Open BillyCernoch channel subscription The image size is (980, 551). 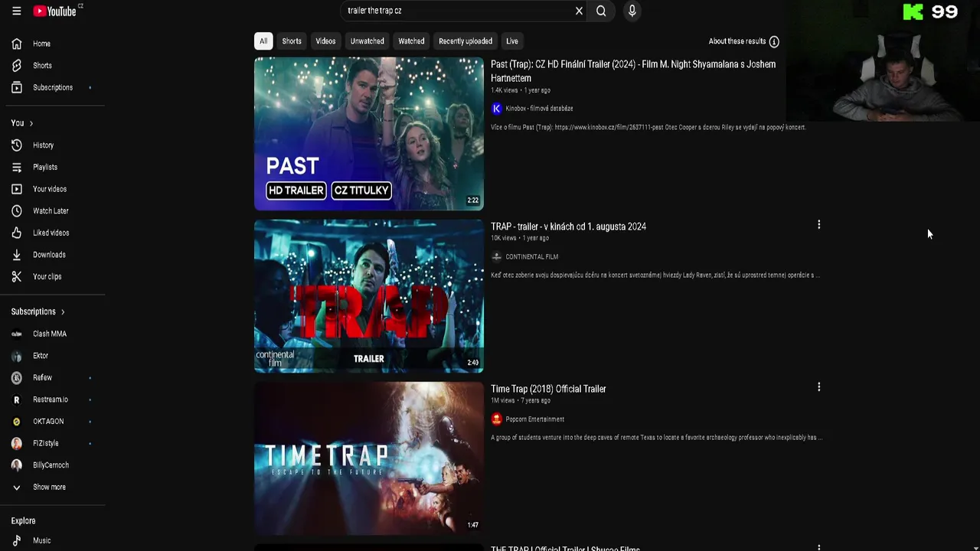point(52,465)
